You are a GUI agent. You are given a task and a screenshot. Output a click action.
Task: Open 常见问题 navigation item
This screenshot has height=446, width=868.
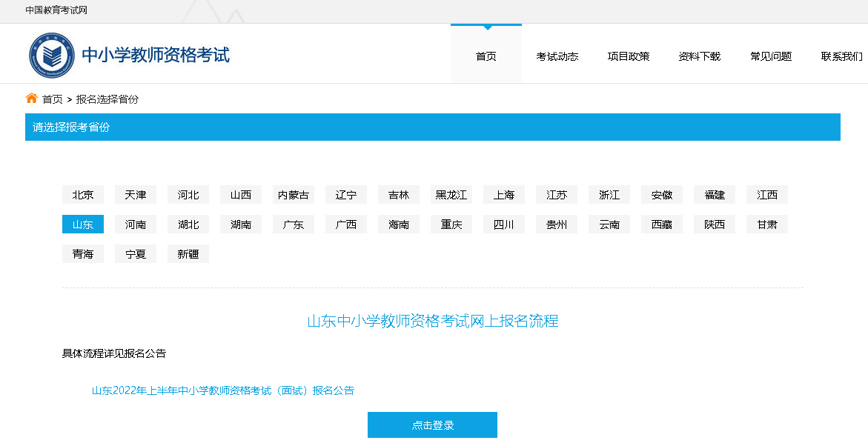point(770,56)
